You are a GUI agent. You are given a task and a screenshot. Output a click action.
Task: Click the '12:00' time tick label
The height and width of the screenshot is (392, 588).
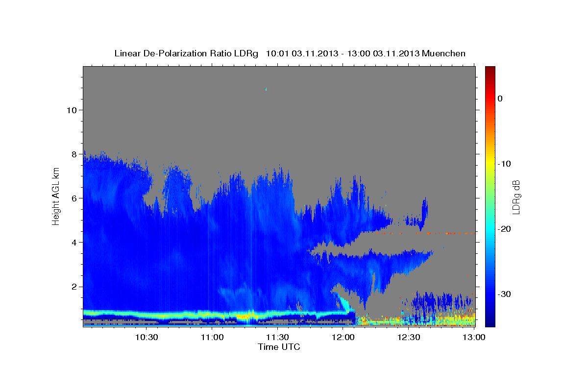click(x=343, y=337)
